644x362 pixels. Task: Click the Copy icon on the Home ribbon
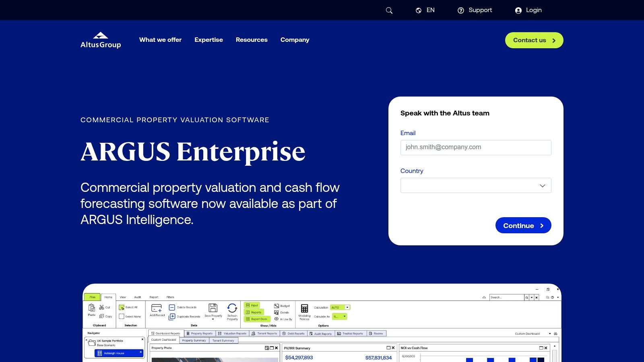101,316
